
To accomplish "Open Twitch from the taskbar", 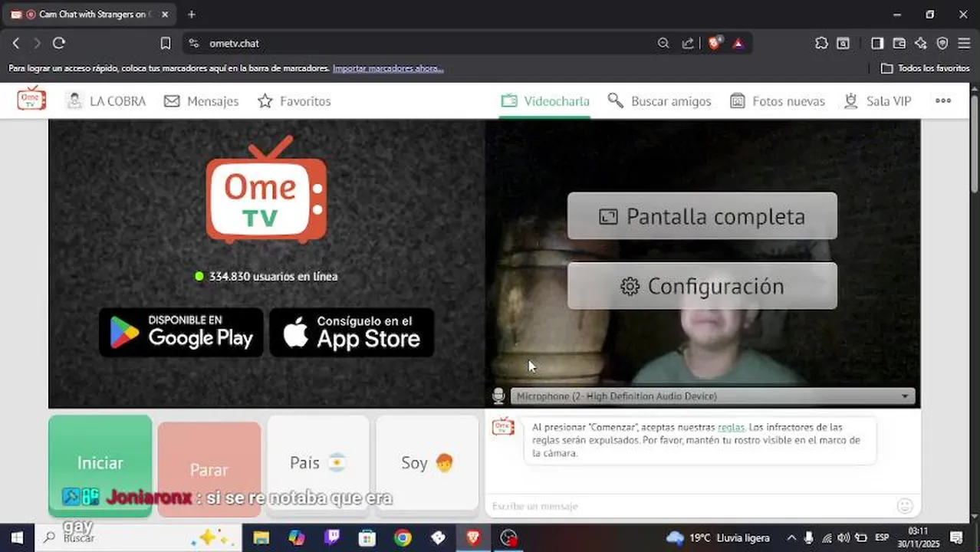I will click(332, 538).
